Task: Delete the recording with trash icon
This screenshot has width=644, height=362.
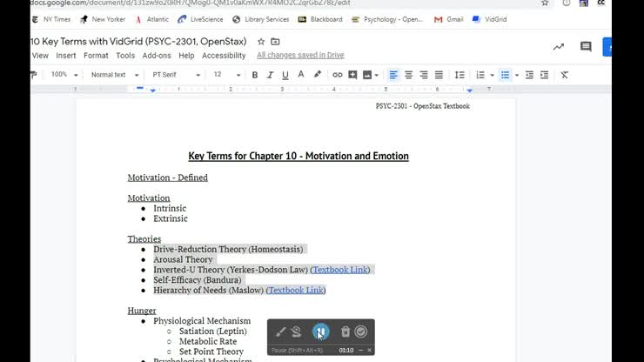Action: click(x=345, y=332)
